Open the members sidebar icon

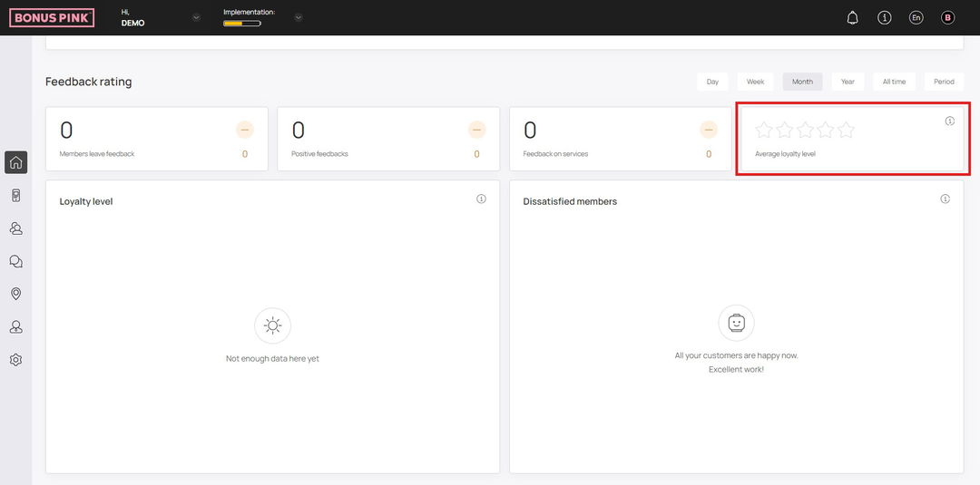click(16, 228)
